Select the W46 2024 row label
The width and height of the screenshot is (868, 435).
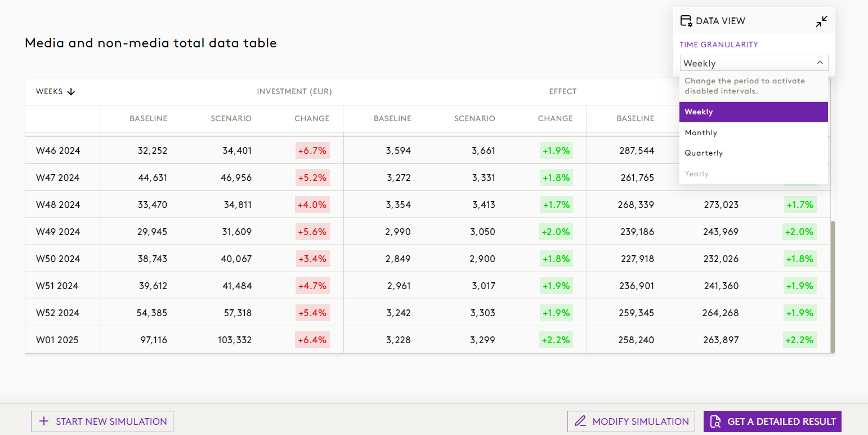58,151
